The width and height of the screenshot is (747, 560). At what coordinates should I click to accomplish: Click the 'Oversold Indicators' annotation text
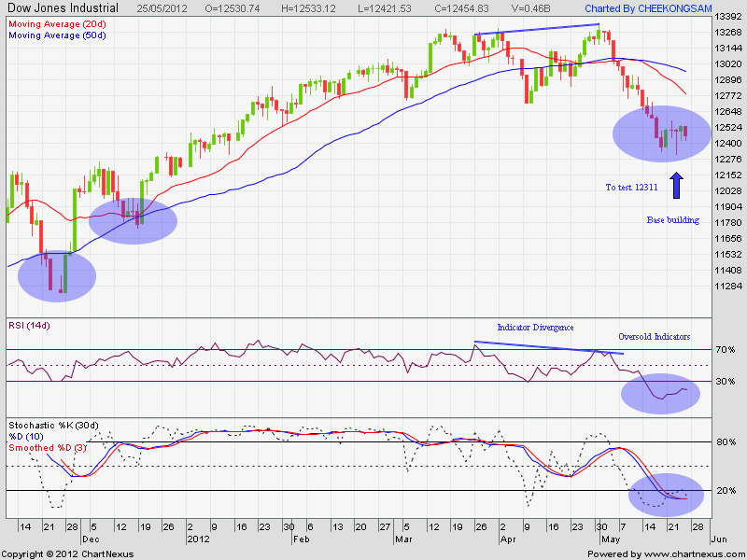click(655, 337)
